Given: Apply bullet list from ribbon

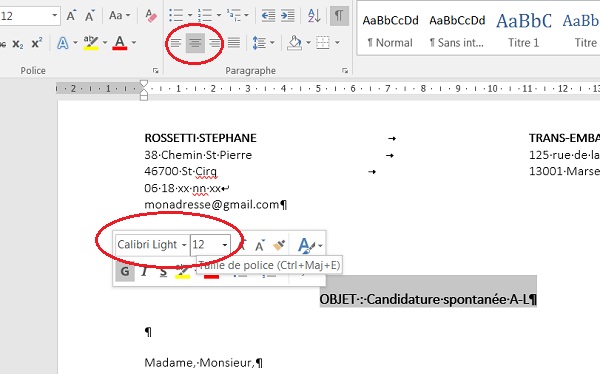Looking at the screenshot, I should [176, 16].
